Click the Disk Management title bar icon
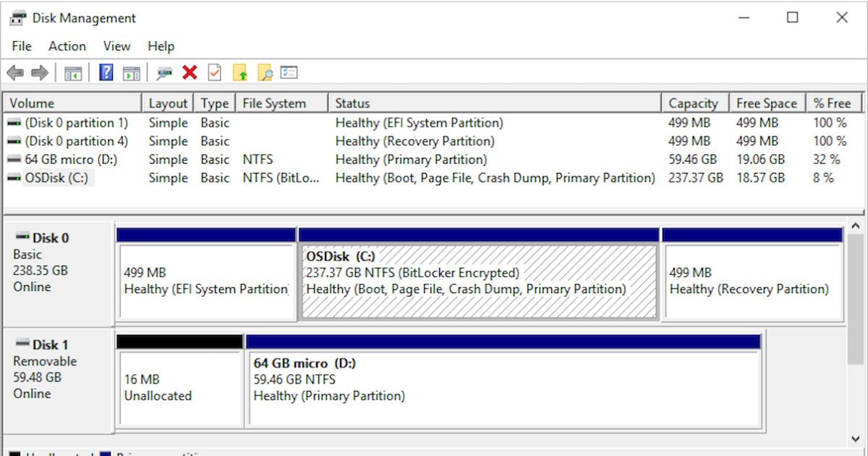This screenshot has height=456, width=868. pos(18,18)
